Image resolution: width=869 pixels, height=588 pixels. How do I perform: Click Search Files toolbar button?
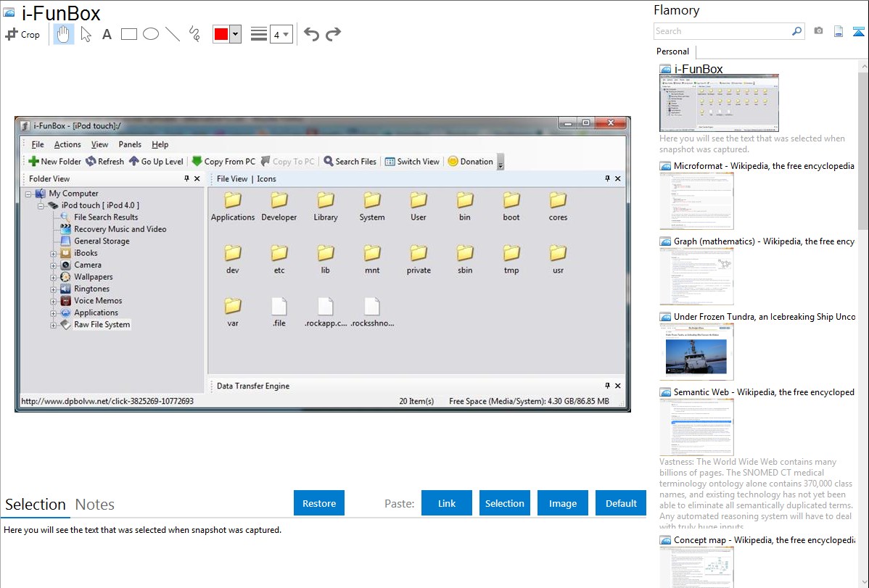[x=350, y=162]
